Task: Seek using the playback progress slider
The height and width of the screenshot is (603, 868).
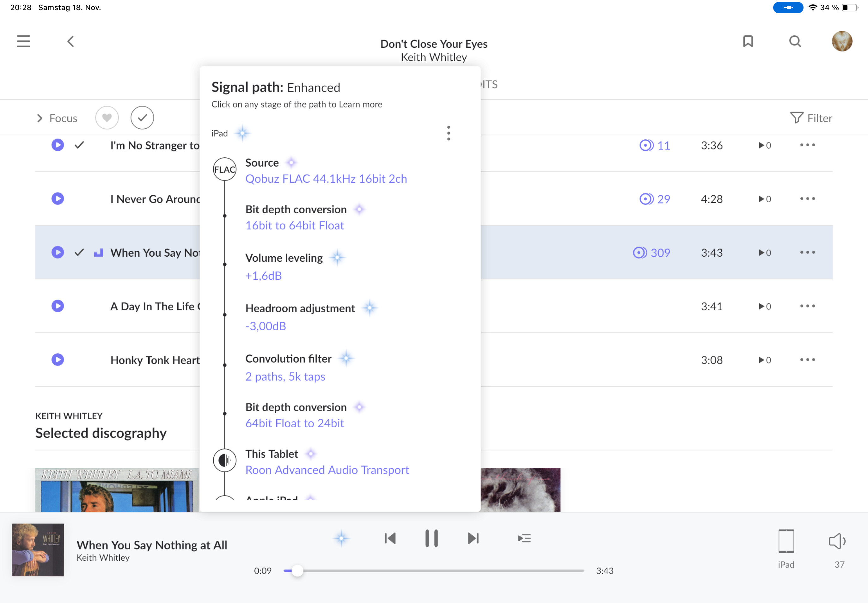Action: [x=434, y=571]
